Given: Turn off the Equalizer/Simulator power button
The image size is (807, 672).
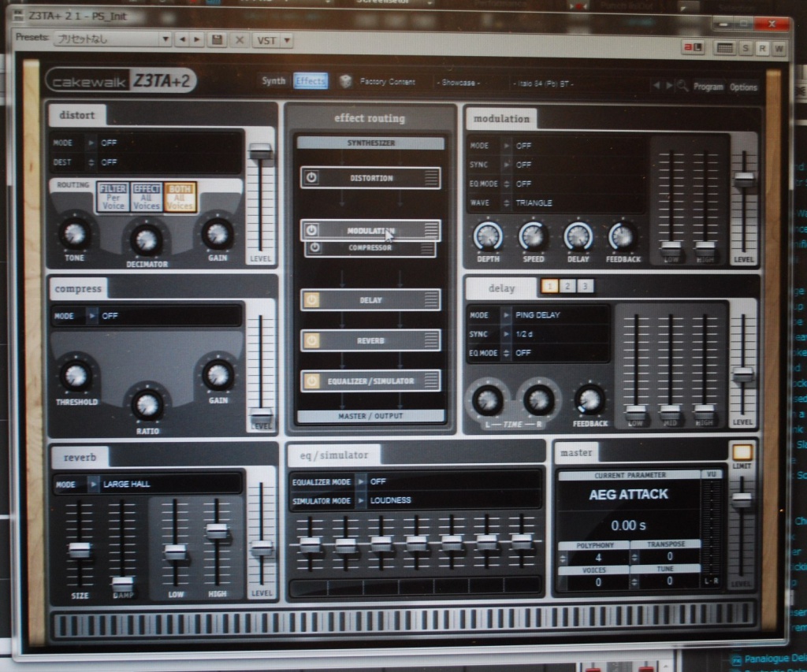Looking at the screenshot, I should point(311,381).
